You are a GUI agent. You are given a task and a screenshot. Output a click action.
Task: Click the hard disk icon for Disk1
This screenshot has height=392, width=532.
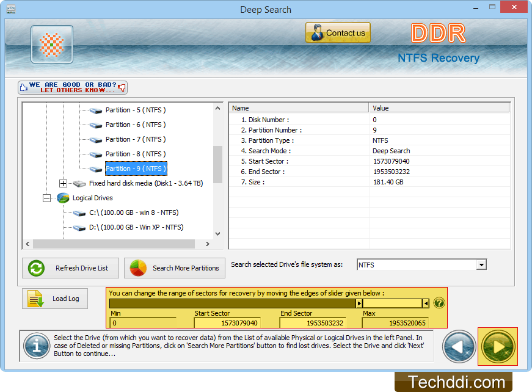(x=80, y=184)
